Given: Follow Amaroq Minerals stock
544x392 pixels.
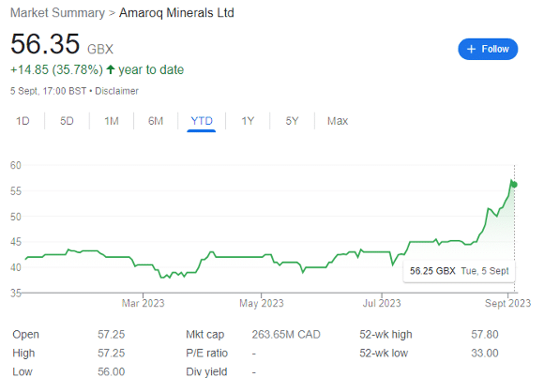Looking at the screenshot, I should pyautogui.click(x=488, y=49).
